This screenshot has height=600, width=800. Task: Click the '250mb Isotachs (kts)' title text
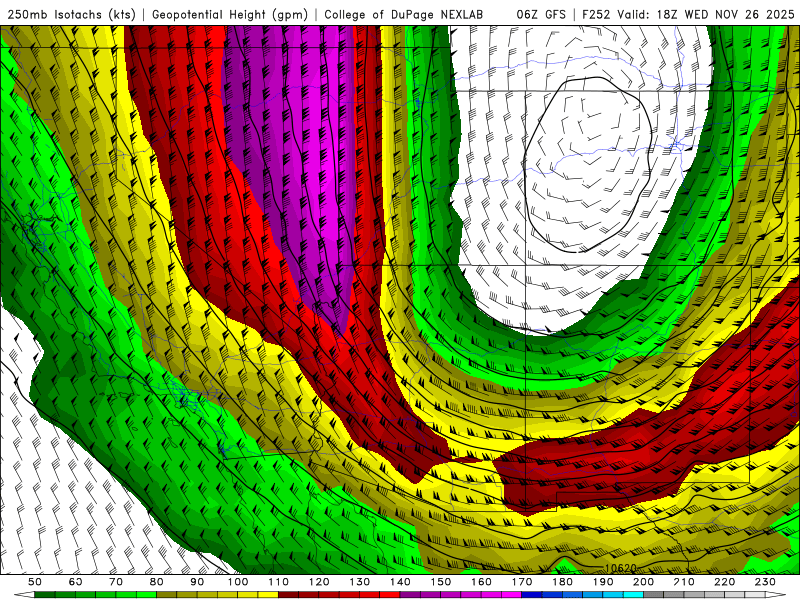click(71, 15)
